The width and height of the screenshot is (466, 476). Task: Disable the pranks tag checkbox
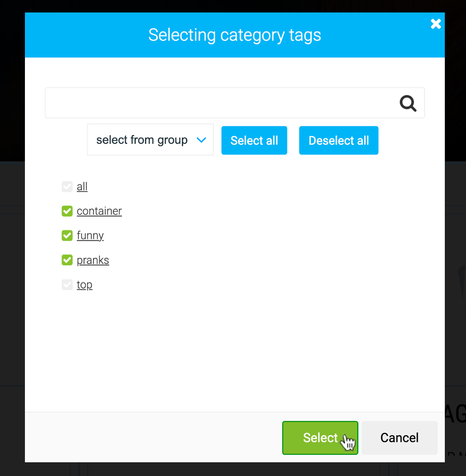[67, 260]
